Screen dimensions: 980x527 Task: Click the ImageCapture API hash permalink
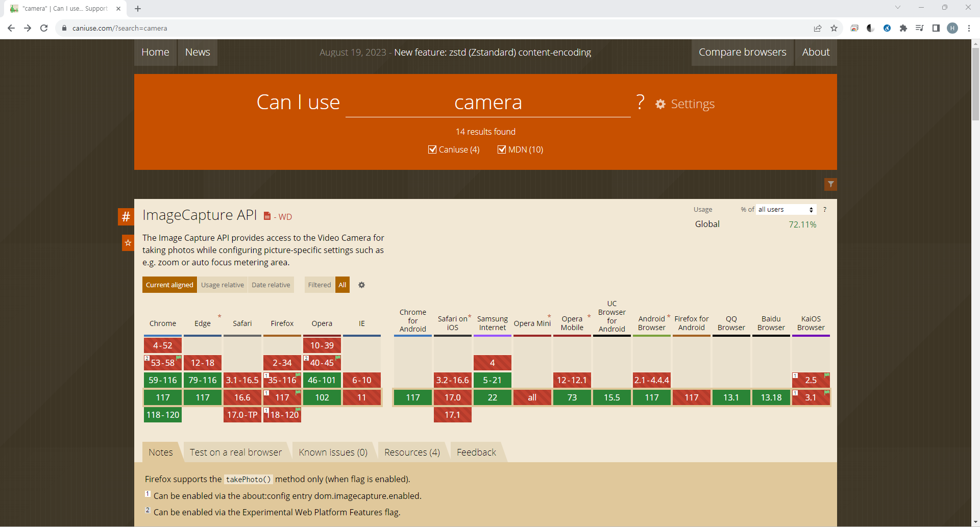[126, 216]
